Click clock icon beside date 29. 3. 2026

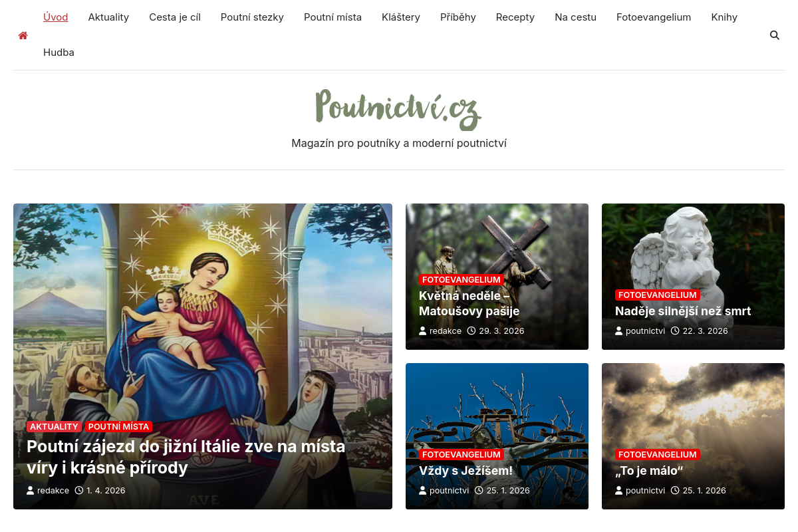(471, 331)
